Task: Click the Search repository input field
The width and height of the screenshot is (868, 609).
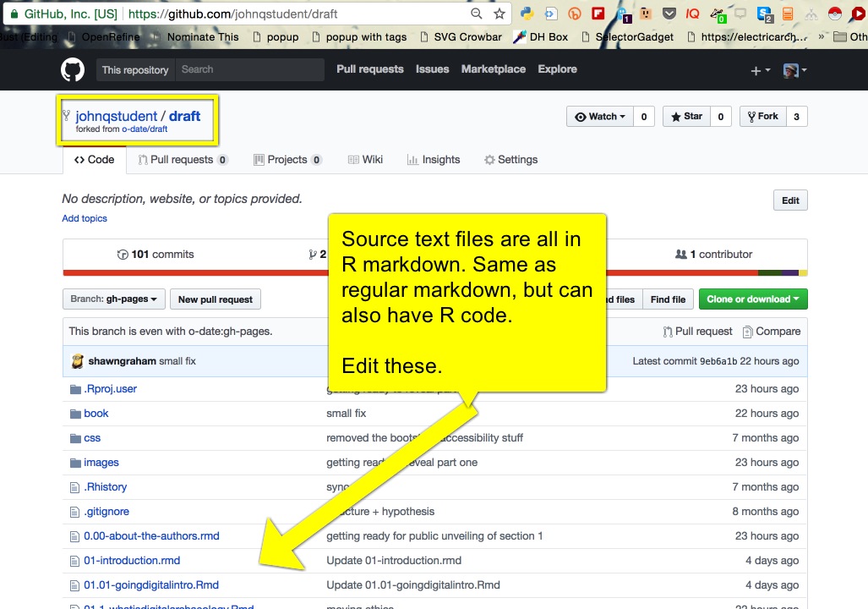Action: [249, 70]
